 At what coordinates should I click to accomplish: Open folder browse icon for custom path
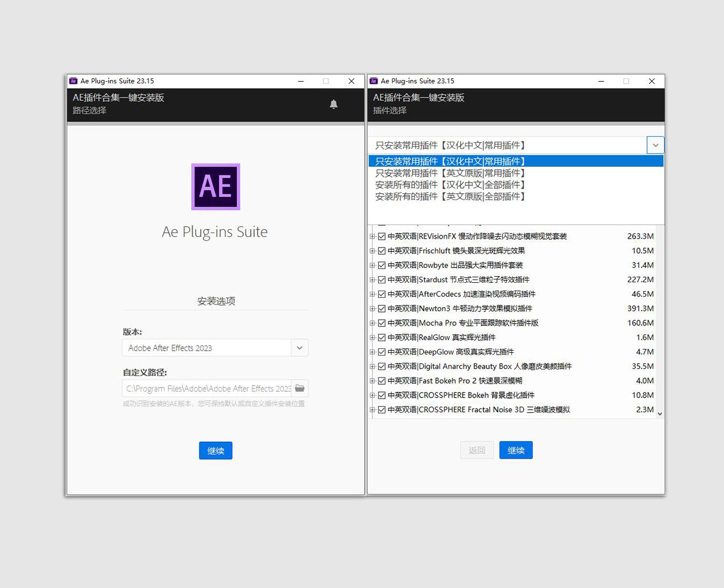(x=300, y=388)
